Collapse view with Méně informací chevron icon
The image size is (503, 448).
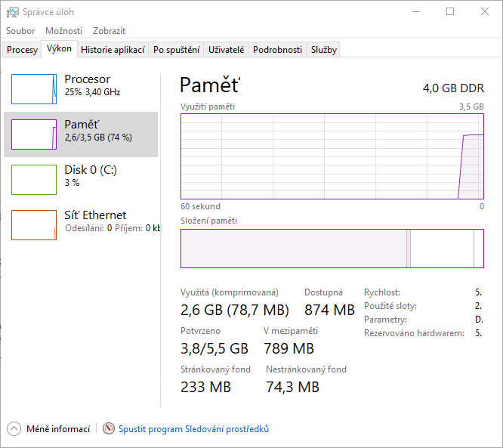pyautogui.click(x=14, y=428)
